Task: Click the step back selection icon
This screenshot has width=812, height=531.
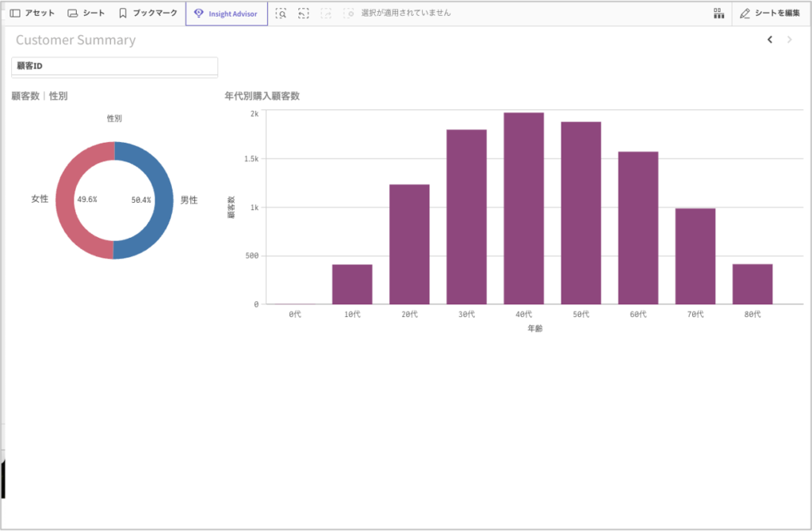Action: click(x=304, y=13)
